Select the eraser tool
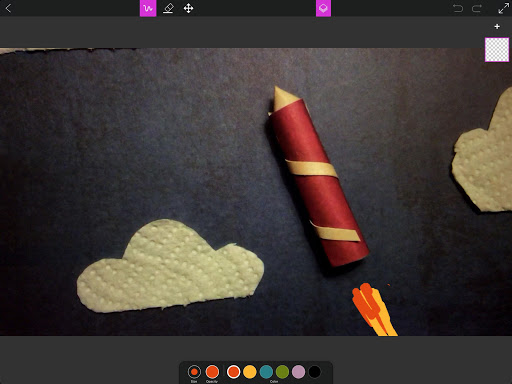Viewport: 512px width, 384px height. (168, 8)
